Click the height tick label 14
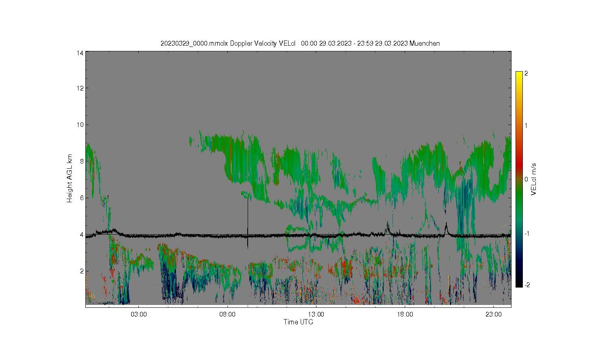 (80, 53)
